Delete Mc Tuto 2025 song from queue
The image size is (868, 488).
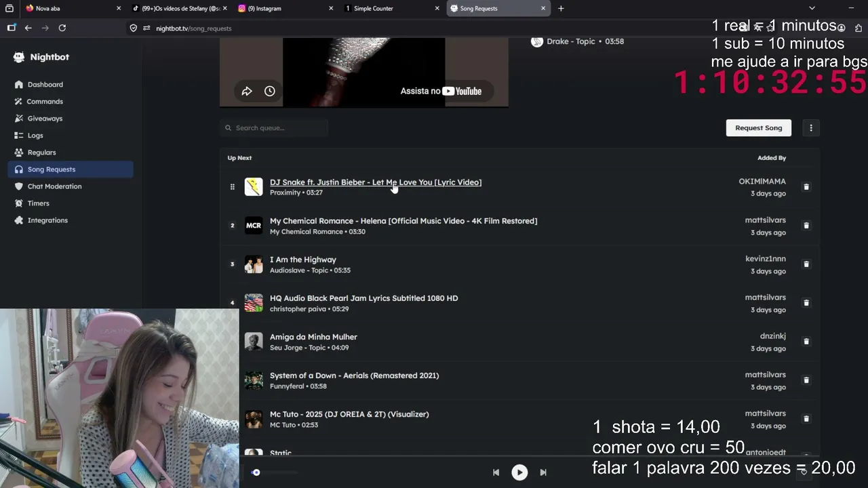coord(806,419)
